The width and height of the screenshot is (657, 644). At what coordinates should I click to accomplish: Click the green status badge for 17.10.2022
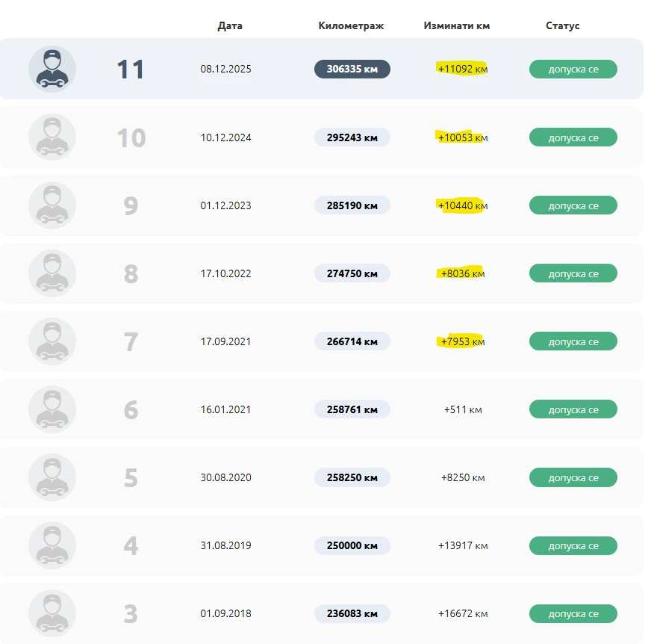(573, 273)
